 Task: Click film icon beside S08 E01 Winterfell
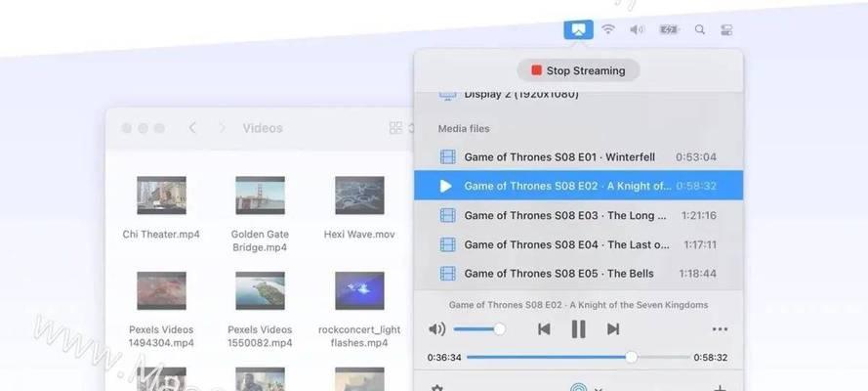[447, 157]
